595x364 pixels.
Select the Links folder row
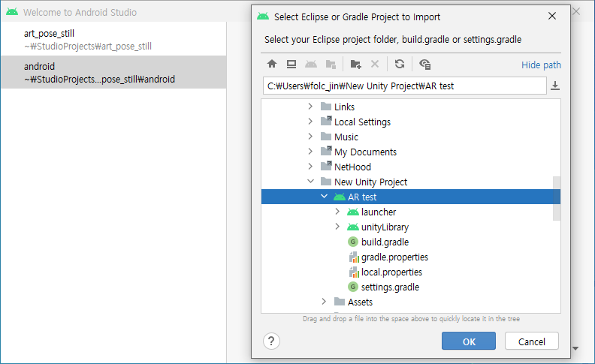point(411,107)
